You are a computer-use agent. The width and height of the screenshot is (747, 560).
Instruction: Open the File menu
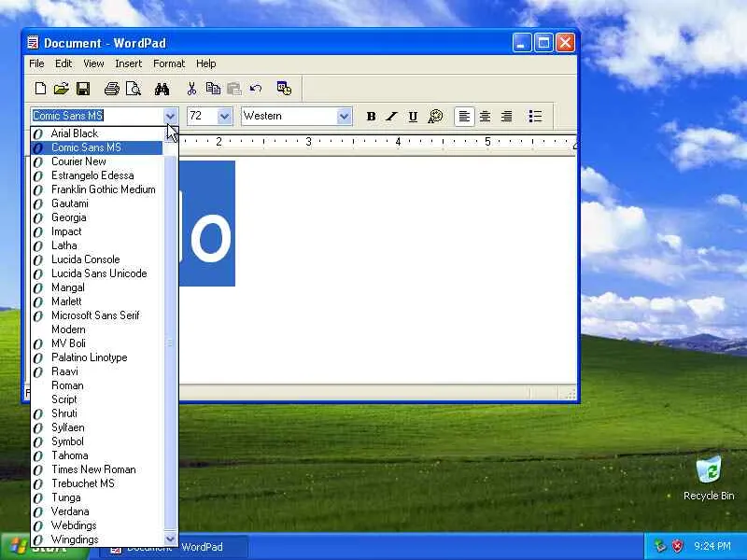coord(36,63)
